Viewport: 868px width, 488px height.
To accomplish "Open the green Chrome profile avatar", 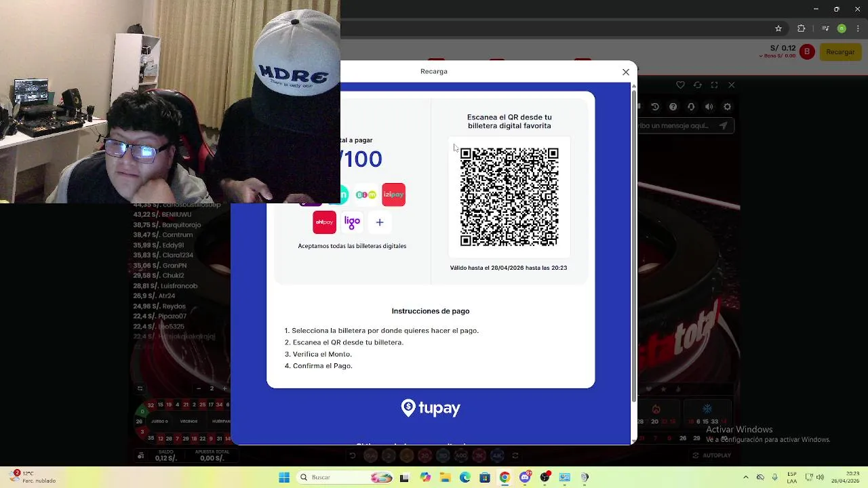I will (x=842, y=28).
